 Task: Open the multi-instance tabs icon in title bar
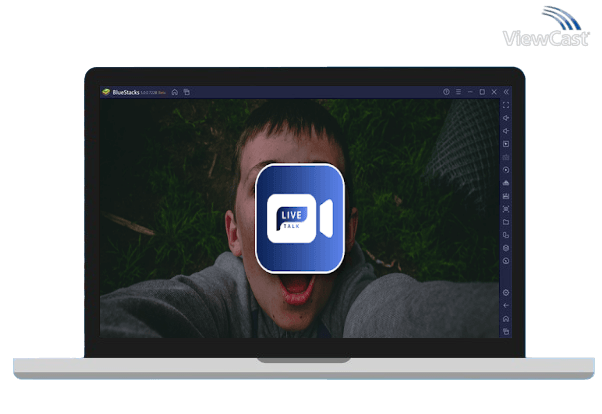coord(187,92)
